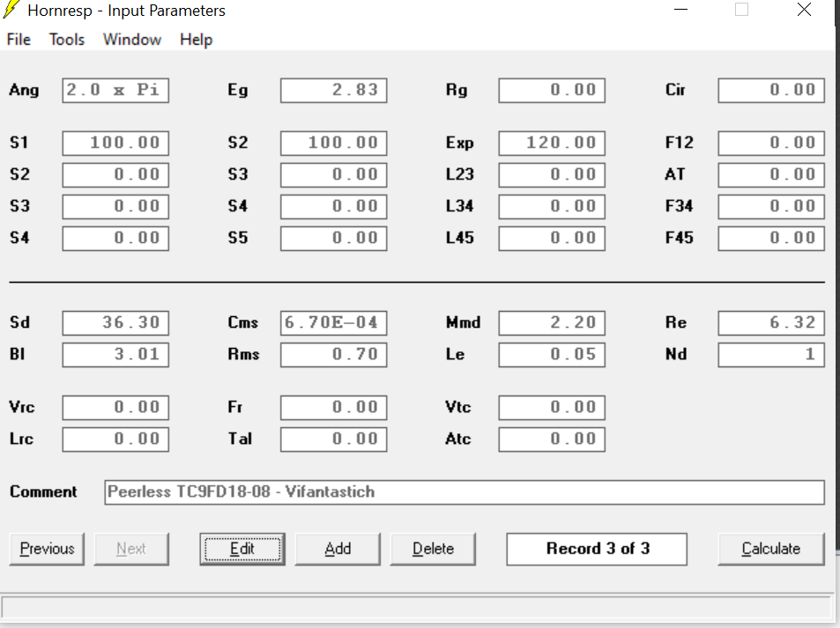Click the Hornresp lightning icon in title bar
840x628 pixels.
point(11,10)
